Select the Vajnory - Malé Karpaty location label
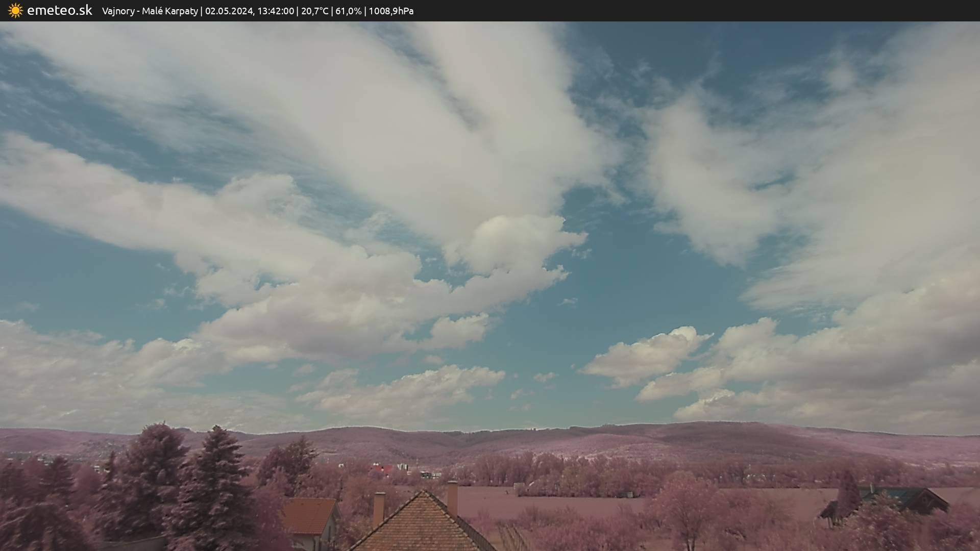 click(x=150, y=11)
